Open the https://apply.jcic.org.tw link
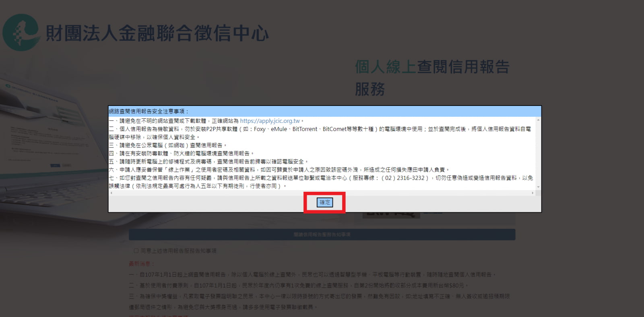644x317 pixels. tap(270, 121)
